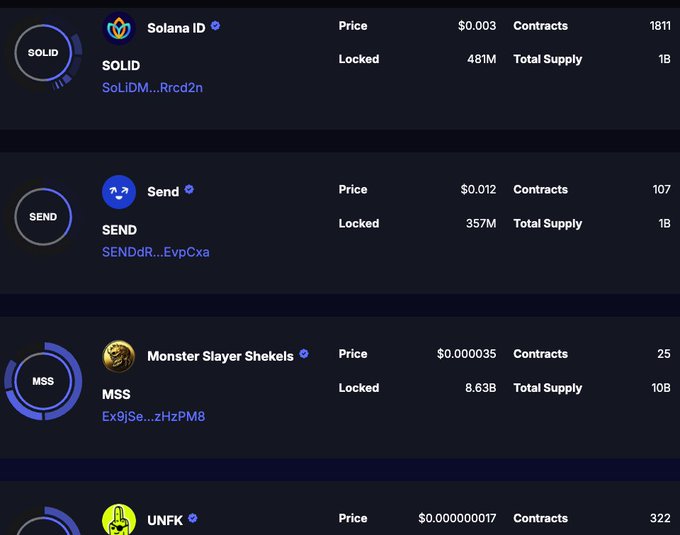Click the Solana ID token logo
680x535 pixels.
tap(119, 28)
